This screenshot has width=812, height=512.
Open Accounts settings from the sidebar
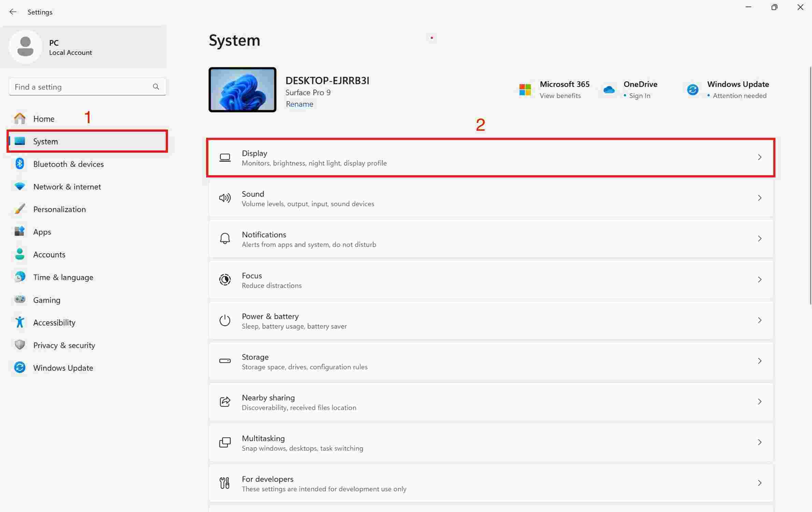tap(49, 254)
